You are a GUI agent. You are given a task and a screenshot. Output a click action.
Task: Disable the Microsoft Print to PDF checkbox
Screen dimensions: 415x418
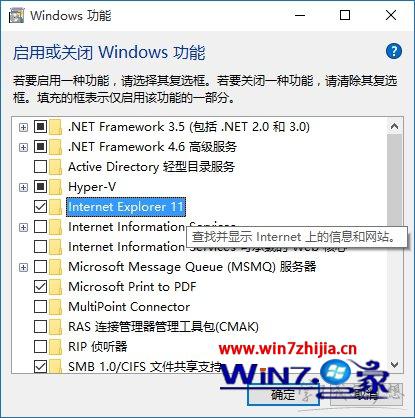[40, 287]
